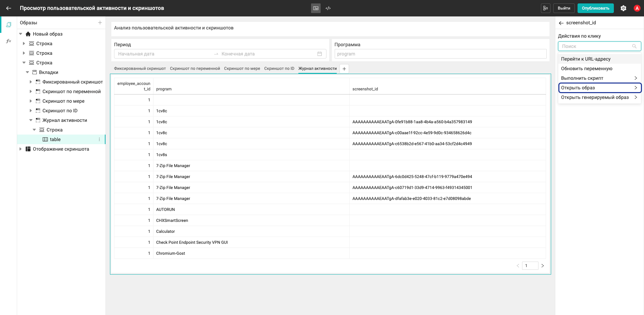Image resolution: width=644 pixels, height=315 pixels.
Task: Click the Выйти button
Action: pyautogui.click(x=564, y=8)
